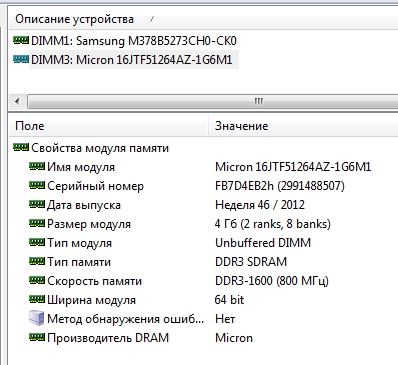Screen dimensions: 398x365
Task: Select DIMM1: Samsung M378B5273CH0-CK0 row
Action: tap(134, 41)
